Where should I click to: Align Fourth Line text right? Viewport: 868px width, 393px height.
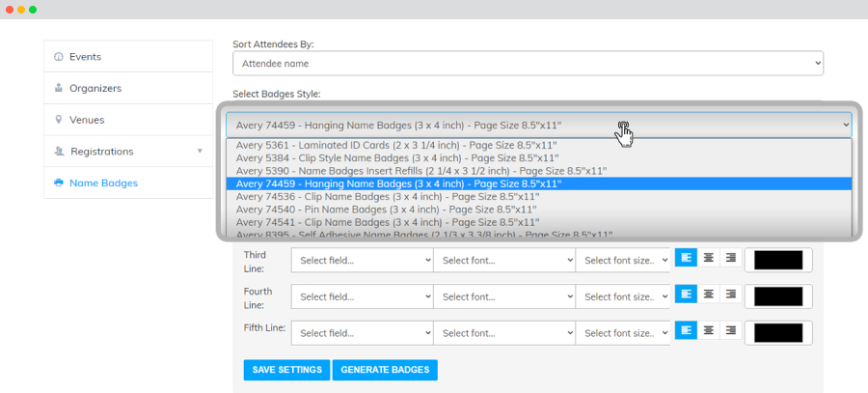(x=731, y=294)
